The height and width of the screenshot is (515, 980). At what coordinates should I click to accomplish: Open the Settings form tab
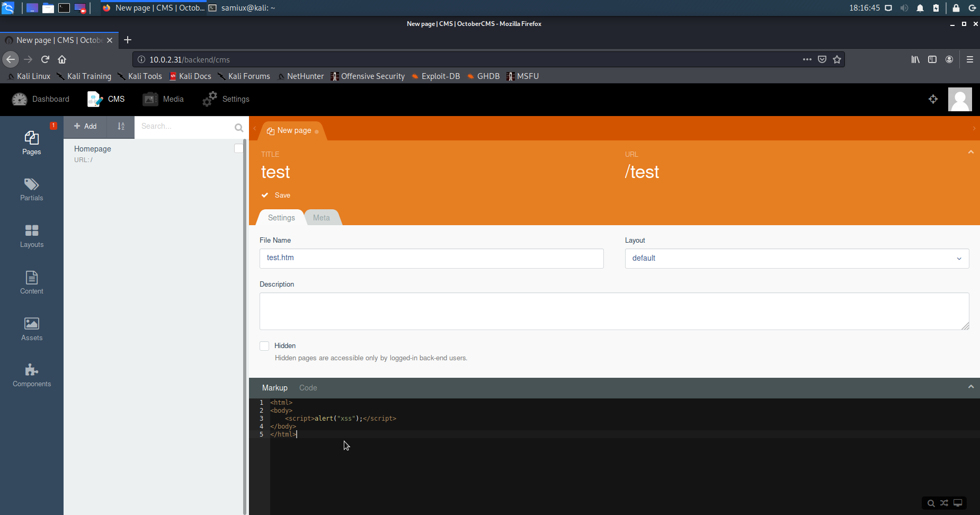[x=281, y=218]
